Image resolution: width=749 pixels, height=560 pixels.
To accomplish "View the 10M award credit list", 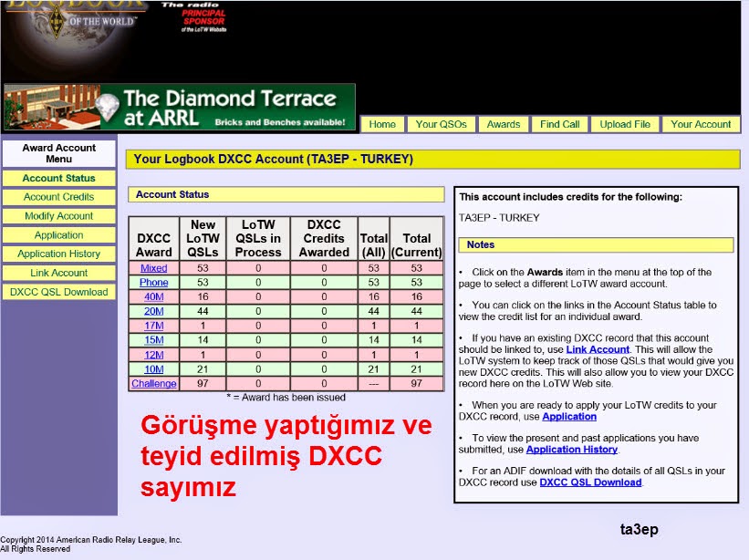I will tap(154, 369).
